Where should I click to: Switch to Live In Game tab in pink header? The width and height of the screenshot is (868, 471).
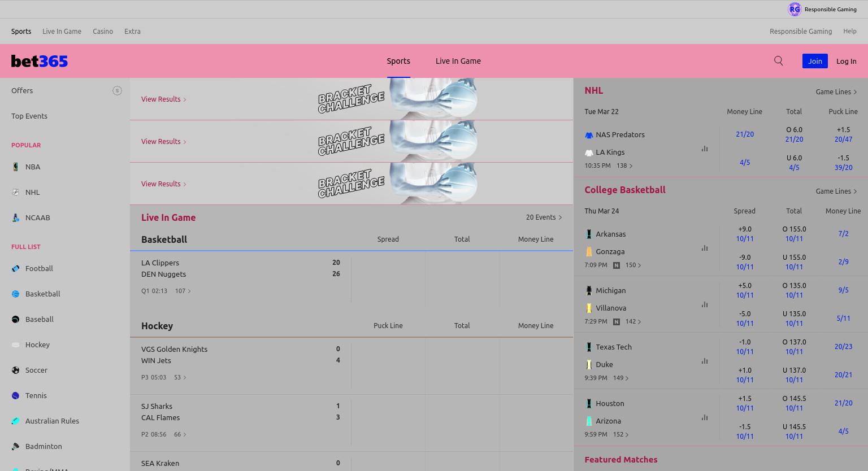point(458,61)
